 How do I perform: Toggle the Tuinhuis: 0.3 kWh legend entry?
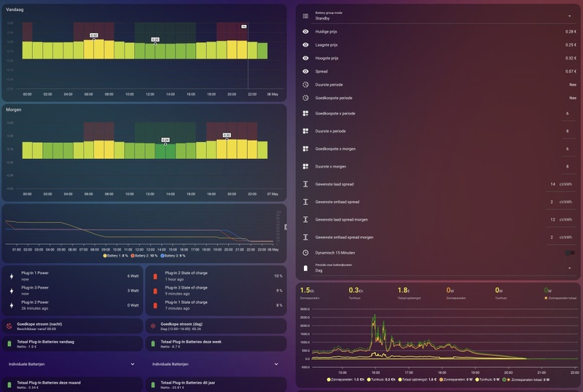pyautogui.click(x=381, y=380)
